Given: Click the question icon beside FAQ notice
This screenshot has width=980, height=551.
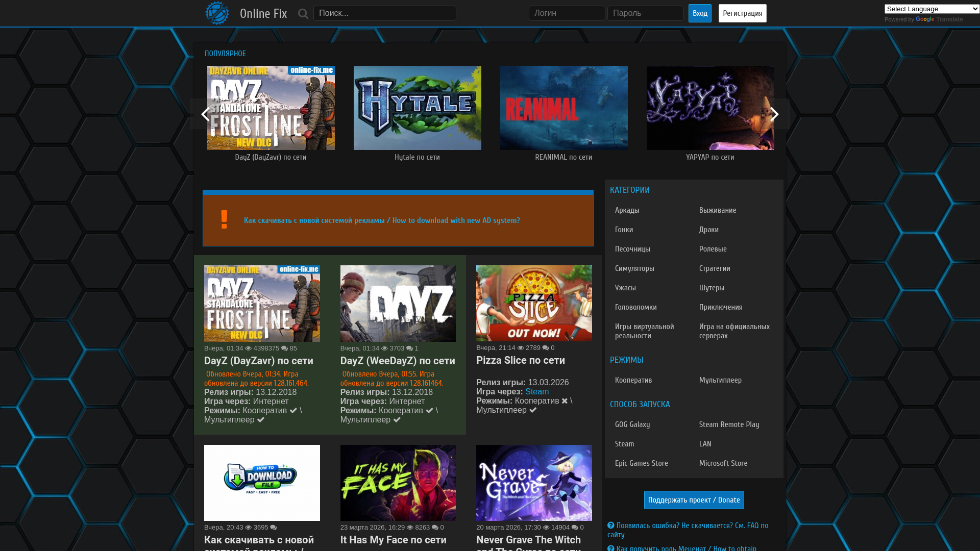Looking at the screenshot, I should (x=610, y=525).
